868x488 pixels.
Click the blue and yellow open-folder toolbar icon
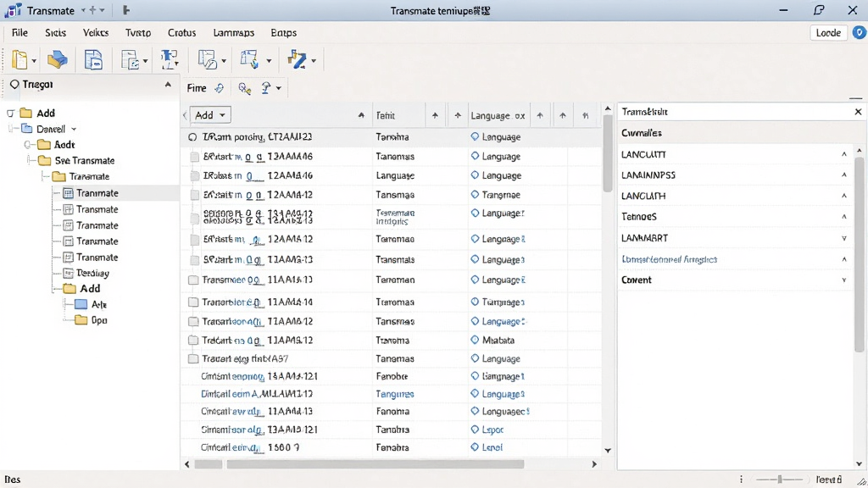57,60
